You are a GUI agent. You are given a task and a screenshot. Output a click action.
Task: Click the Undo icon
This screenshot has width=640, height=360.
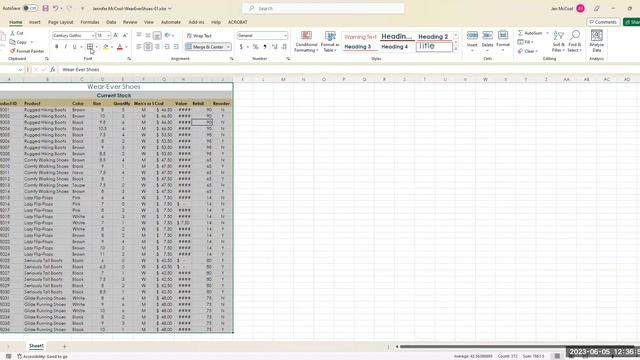[x=56, y=8]
